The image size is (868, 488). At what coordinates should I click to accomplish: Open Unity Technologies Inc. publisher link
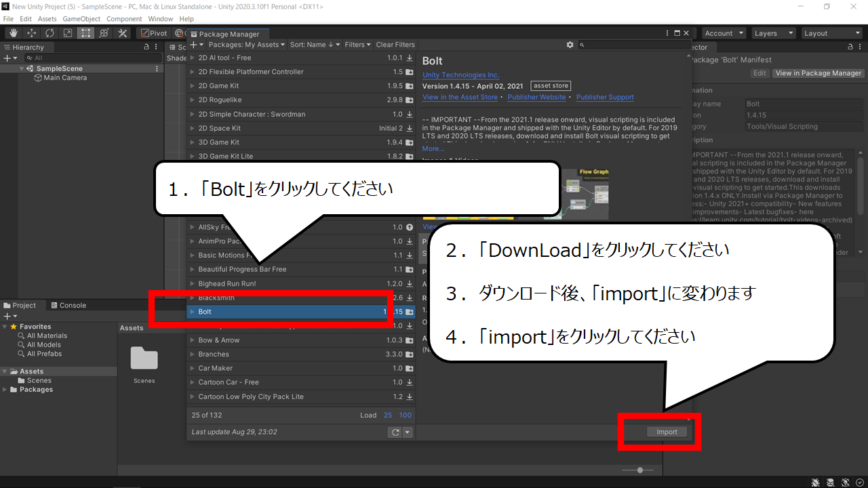460,75
